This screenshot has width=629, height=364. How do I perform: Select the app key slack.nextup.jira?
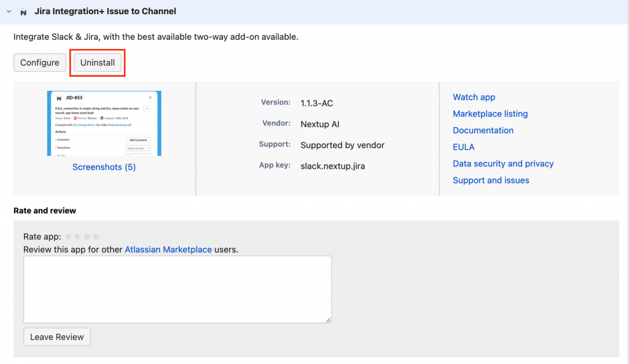[x=332, y=166]
